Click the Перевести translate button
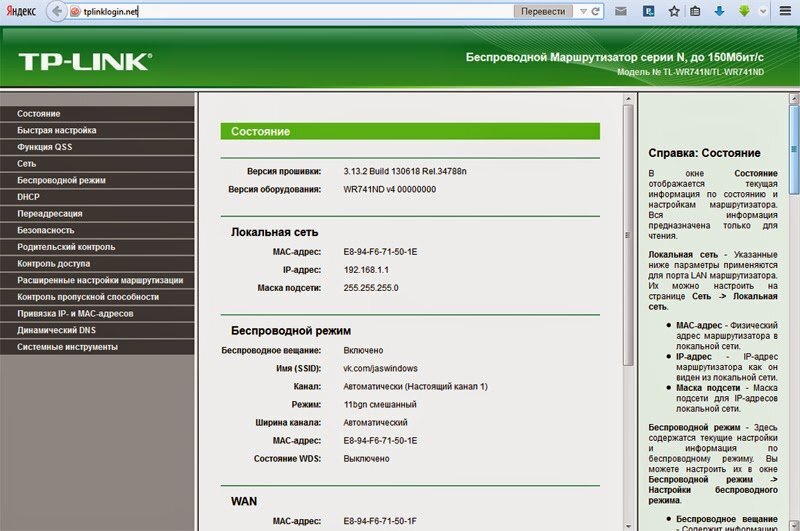Image resolution: width=800 pixels, height=531 pixels. coord(543,11)
